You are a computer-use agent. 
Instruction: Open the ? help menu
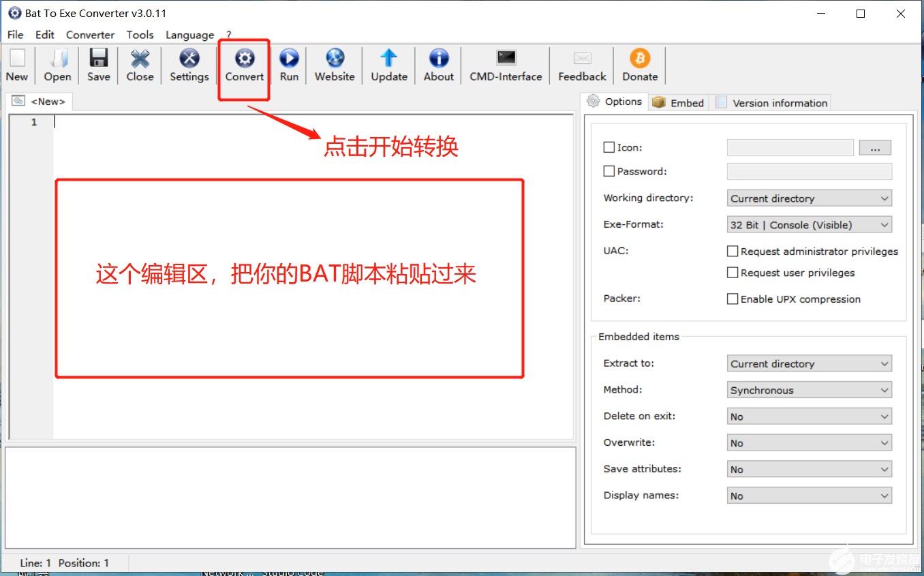(229, 35)
